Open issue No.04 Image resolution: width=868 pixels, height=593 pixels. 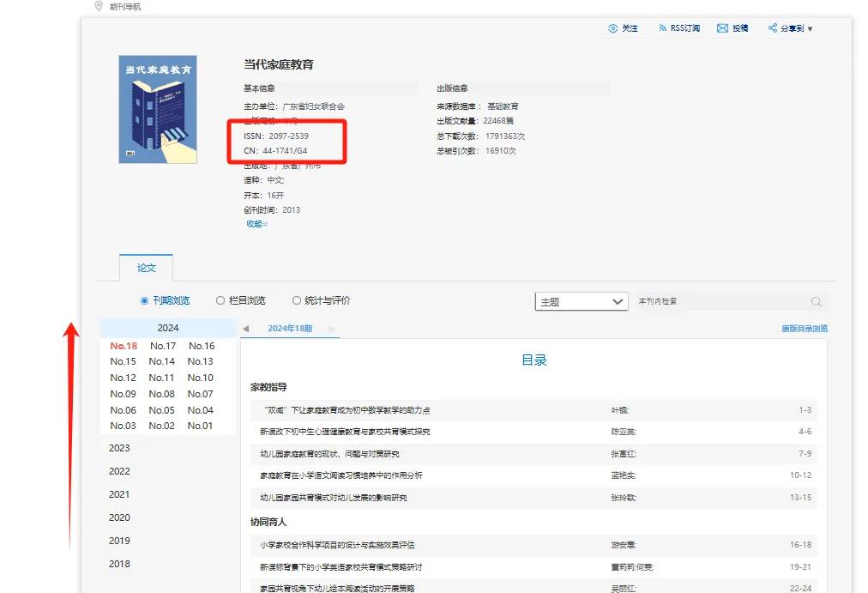coord(201,410)
